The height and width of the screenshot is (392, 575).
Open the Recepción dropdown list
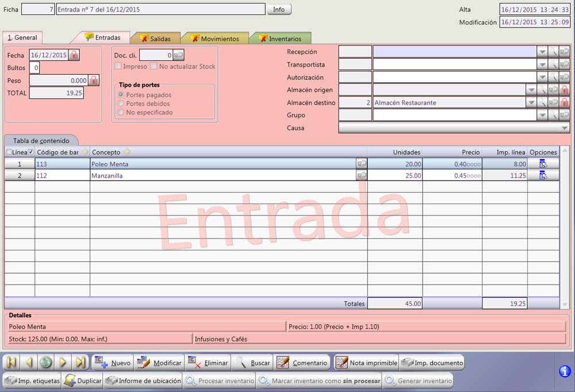(542, 52)
